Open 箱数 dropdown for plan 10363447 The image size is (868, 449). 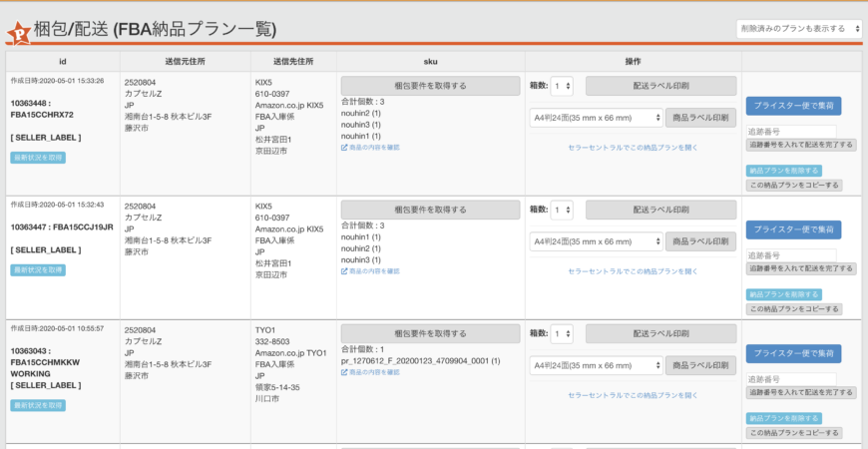562,210
